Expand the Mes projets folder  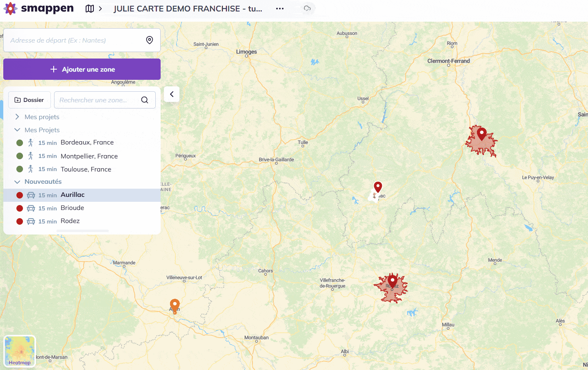point(17,117)
